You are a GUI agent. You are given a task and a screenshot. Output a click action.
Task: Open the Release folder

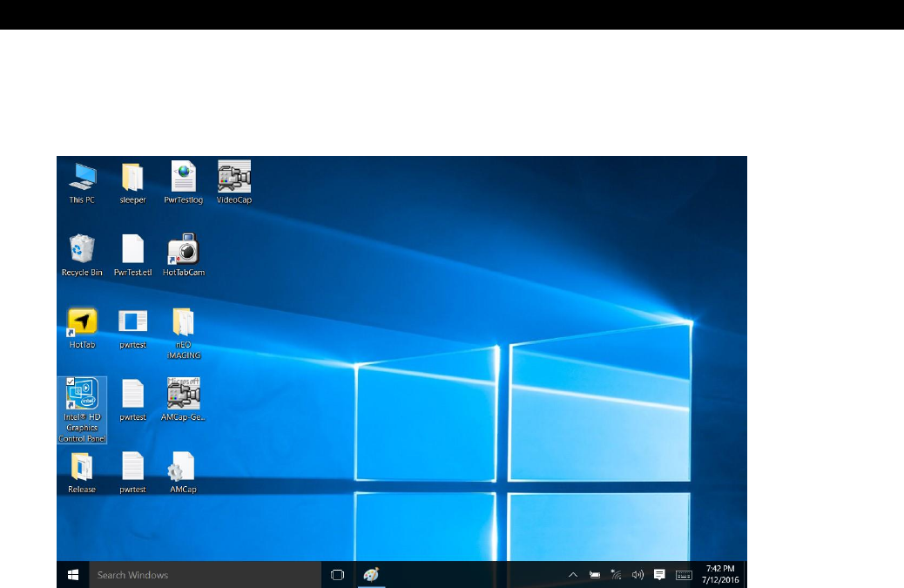pyautogui.click(x=82, y=467)
